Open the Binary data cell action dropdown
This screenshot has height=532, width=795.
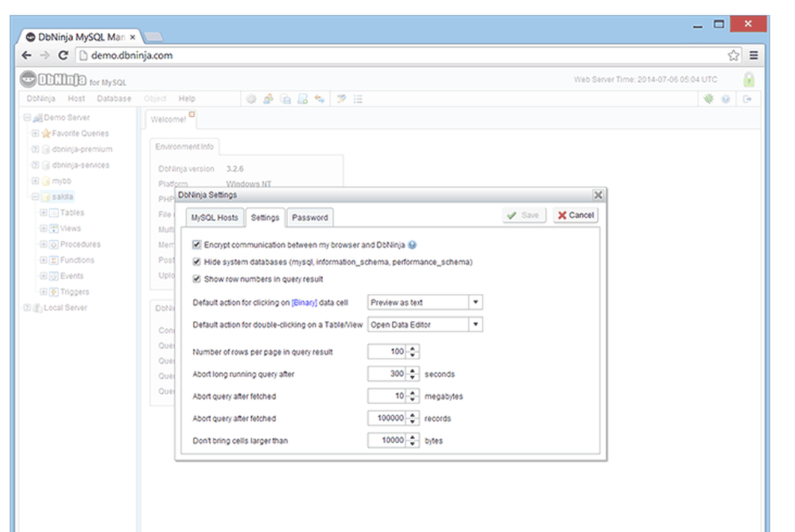coord(475,302)
